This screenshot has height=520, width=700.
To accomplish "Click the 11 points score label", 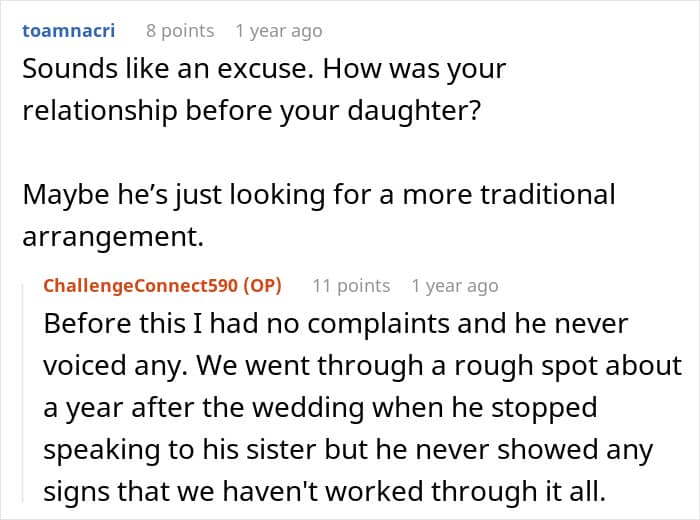I will click(x=351, y=286).
